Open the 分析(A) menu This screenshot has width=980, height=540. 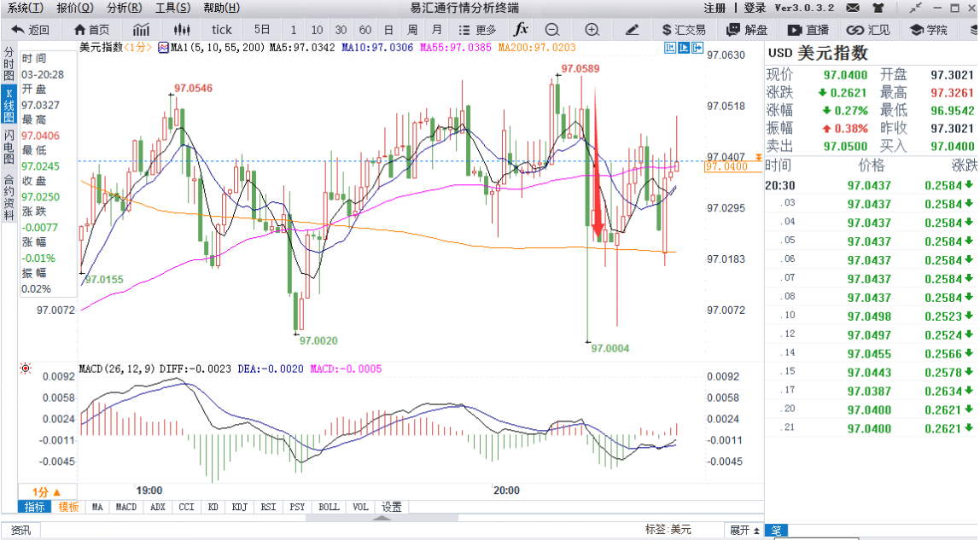pyautogui.click(x=125, y=8)
